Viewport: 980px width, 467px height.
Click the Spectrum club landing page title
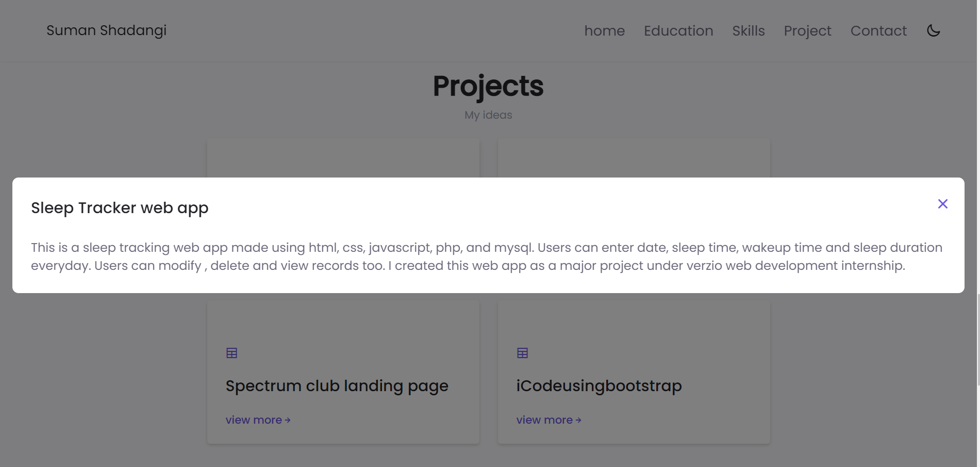point(337,385)
